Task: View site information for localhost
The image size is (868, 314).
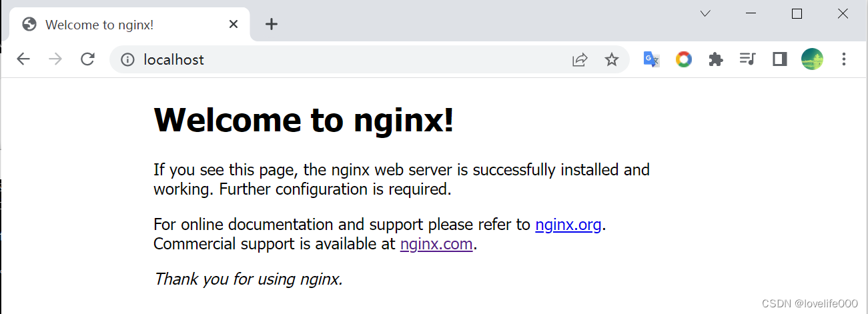Action: click(127, 59)
